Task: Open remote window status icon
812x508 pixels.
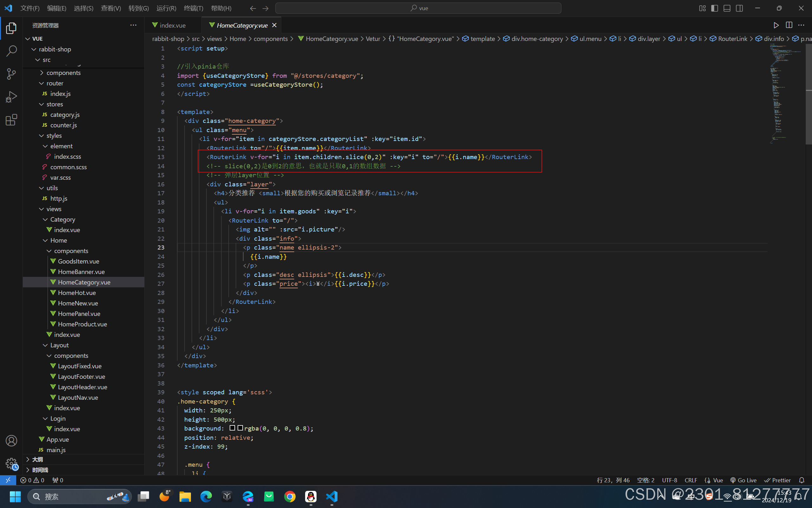Action: pyautogui.click(x=8, y=480)
